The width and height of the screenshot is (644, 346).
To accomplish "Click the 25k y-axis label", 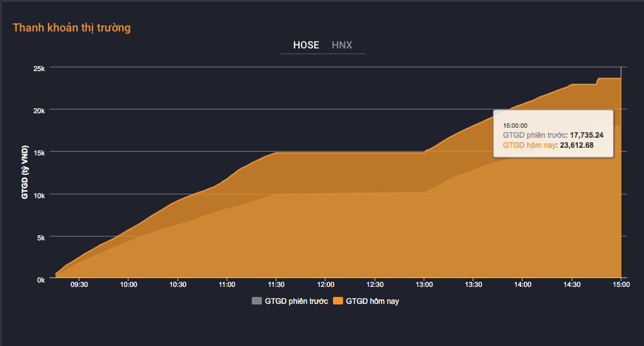I will 38,69.
